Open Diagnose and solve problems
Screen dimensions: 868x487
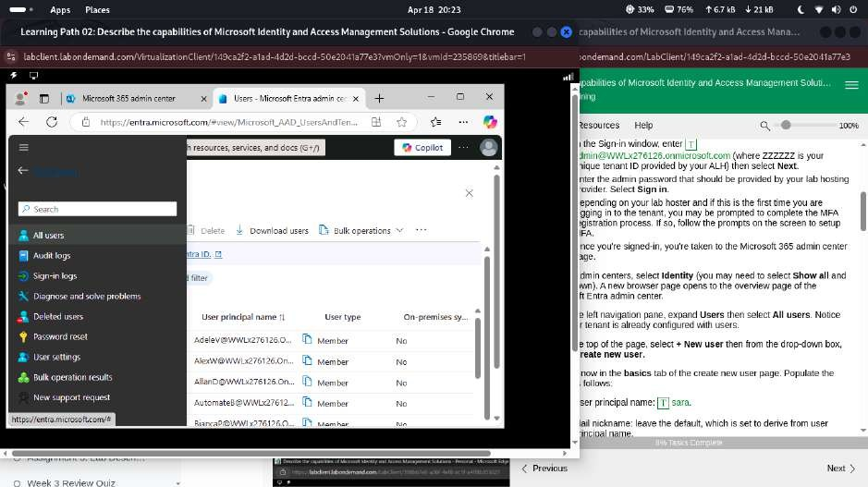87,297
